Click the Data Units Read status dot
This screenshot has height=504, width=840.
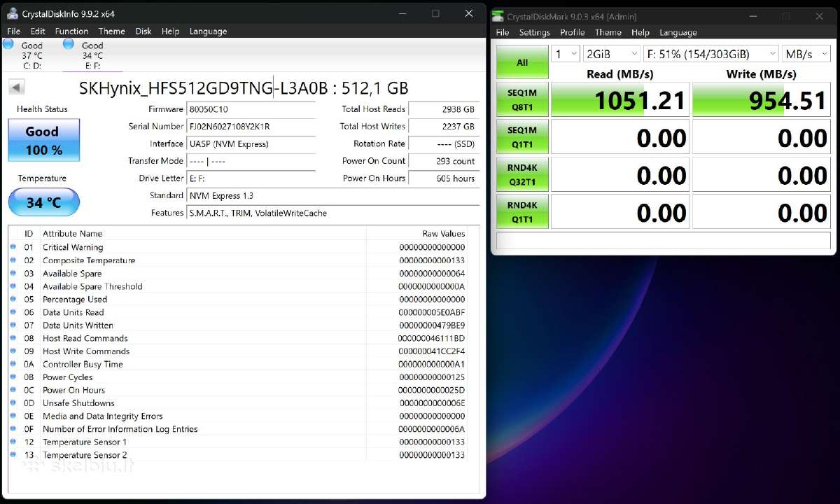[x=13, y=312]
